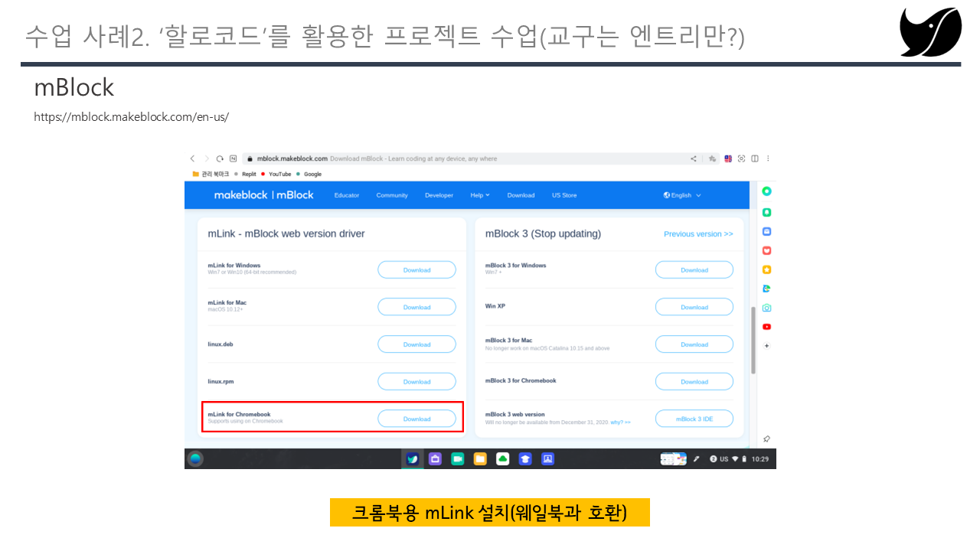This screenshot has width=980, height=551.
Task: Open the yellow Files shelf icon
Action: pyautogui.click(x=480, y=459)
